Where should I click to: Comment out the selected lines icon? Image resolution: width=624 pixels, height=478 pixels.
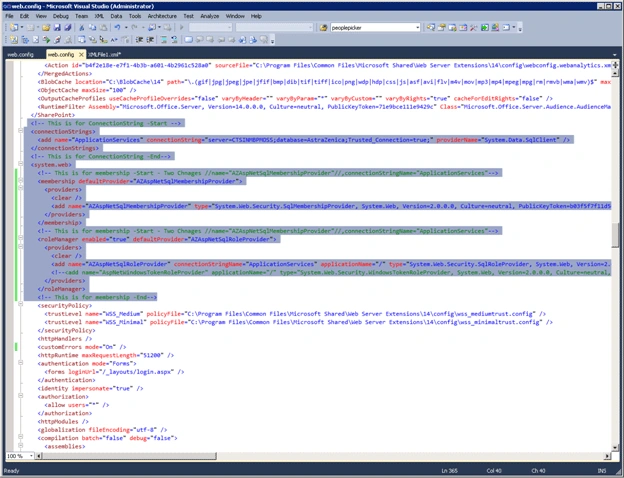tap(164, 40)
